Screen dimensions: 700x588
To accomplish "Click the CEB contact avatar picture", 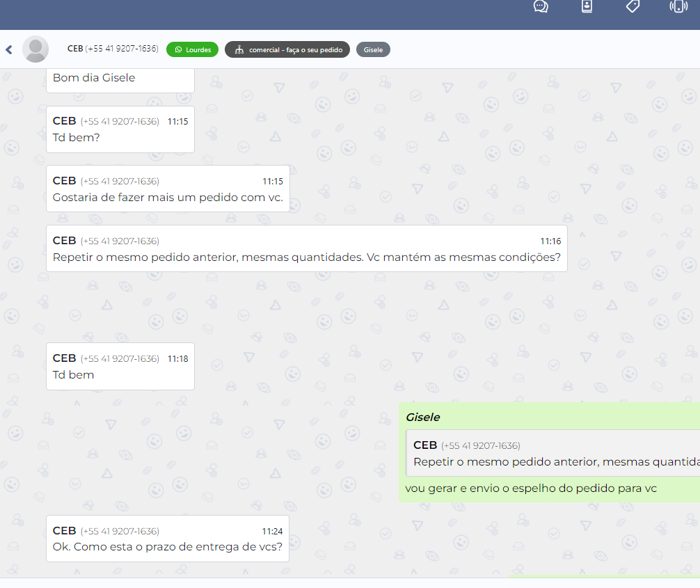I will click(x=35, y=49).
